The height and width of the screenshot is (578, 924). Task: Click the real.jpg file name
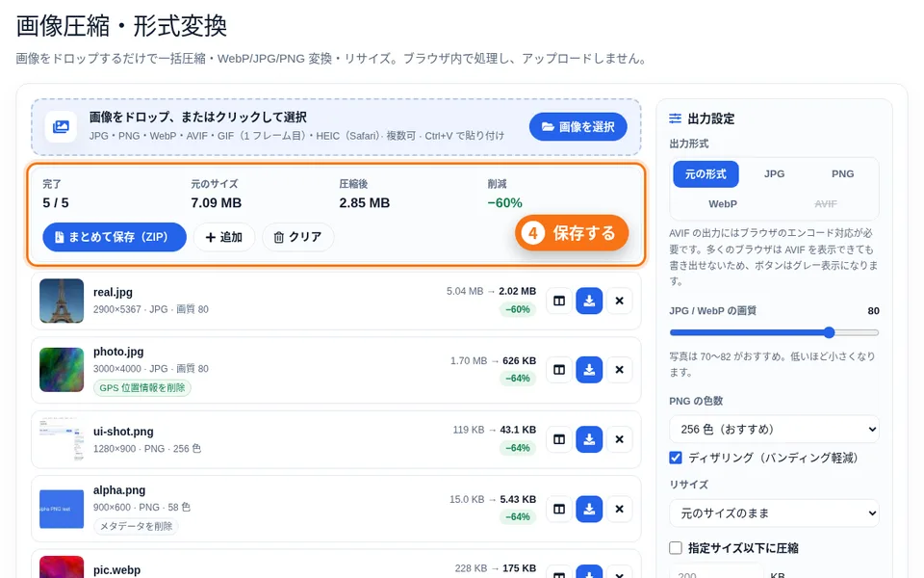pos(113,293)
